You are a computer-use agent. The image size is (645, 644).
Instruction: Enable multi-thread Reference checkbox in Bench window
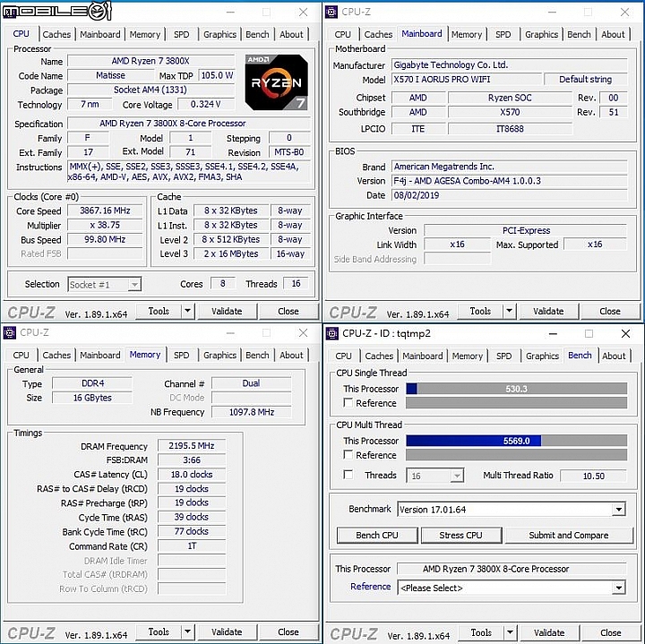(348, 455)
